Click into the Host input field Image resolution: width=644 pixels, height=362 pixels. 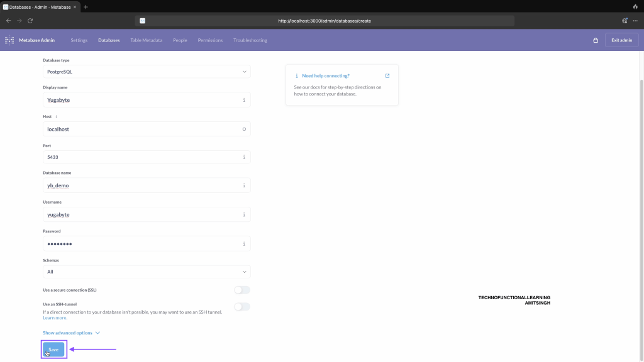(142, 129)
